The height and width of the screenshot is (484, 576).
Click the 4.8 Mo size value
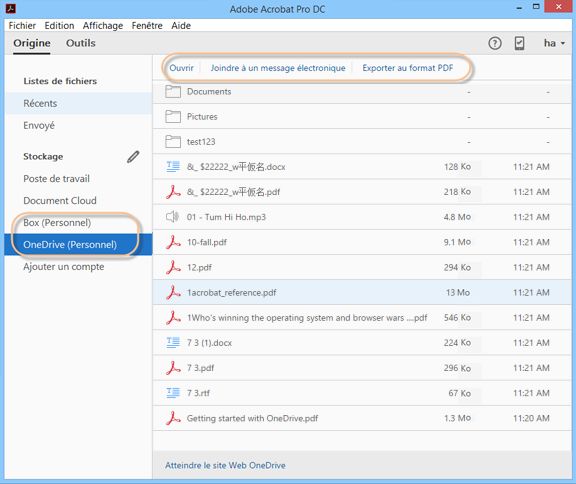pyautogui.click(x=457, y=217)
